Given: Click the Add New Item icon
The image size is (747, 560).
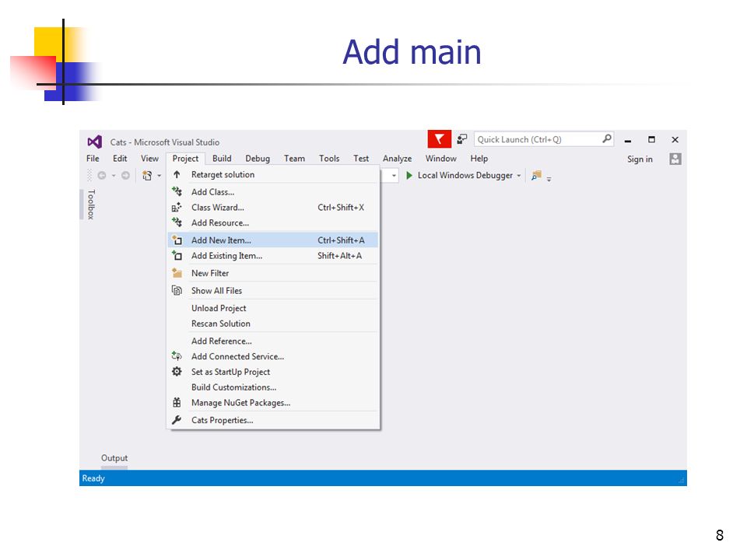Looking at the screenshot, I should (x=177, y=240).
